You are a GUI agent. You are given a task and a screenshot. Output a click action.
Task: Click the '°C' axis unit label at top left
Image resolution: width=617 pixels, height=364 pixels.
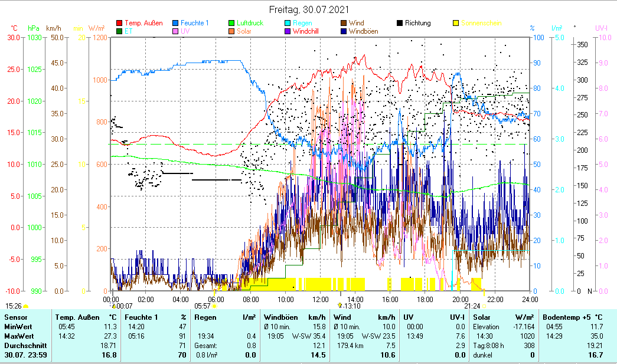pyautogui.click(x=14, y=28)
